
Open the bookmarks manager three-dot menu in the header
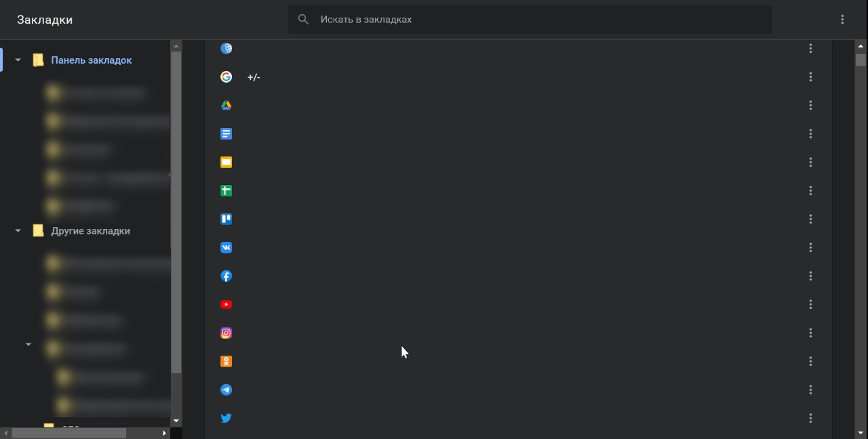click(842, 20)
